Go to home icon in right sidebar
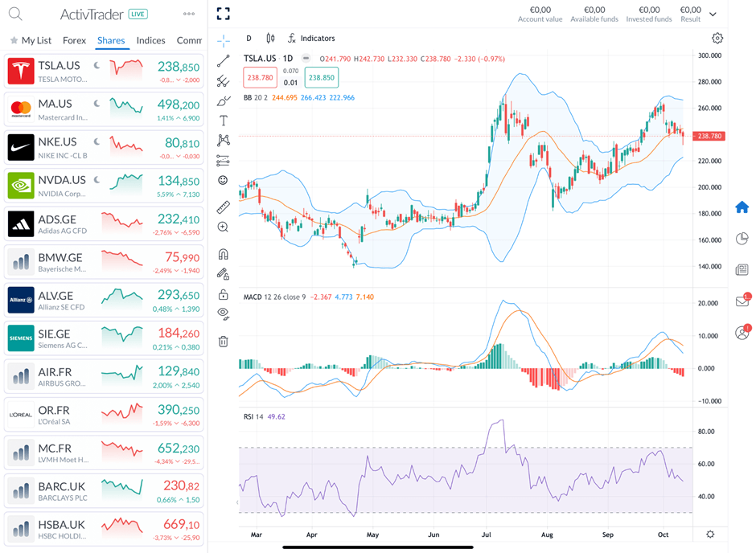 click(x=742, y=207)
